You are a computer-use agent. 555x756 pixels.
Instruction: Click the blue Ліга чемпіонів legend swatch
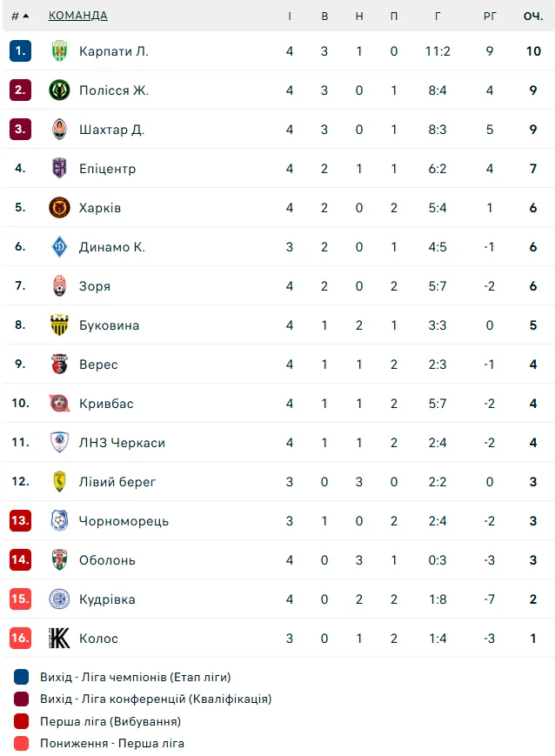(21, 677)
